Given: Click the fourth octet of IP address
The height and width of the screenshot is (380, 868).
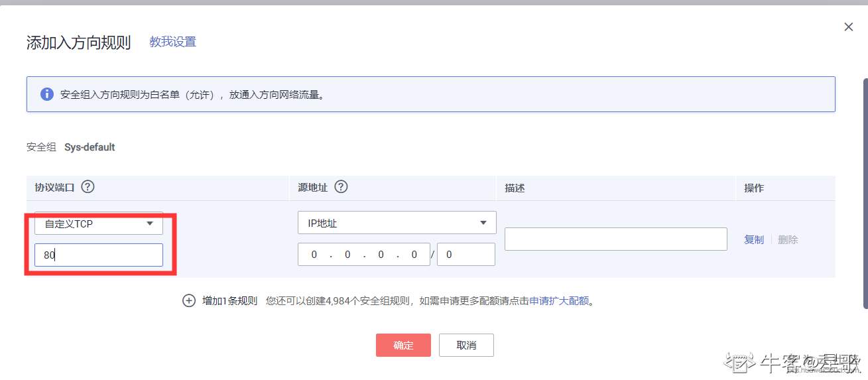Looking at the screenshot, I should point(414,255).
